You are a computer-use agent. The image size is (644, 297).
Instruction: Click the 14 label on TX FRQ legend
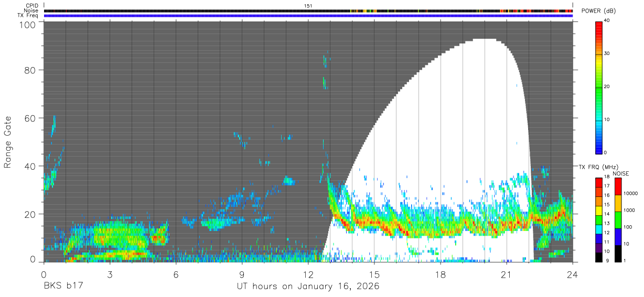tap(607, 214)
